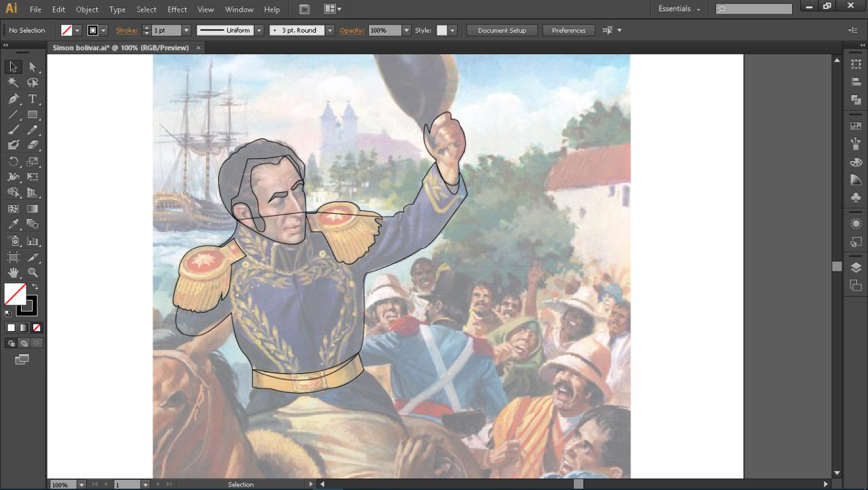
Task: Click the Stroke panel link
Action: pyautogui.click(x=127, y=31)
